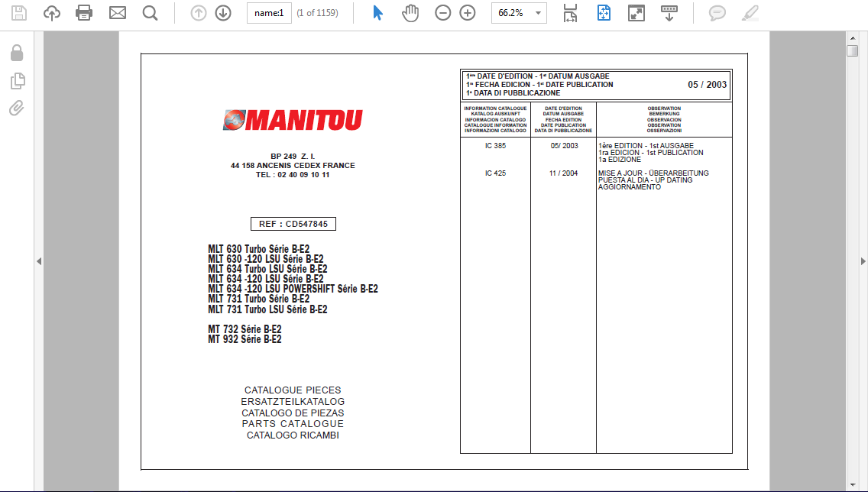This screenshot has height=492, width=868.
Task: Click the fit one full page icon
Action: pos(604,13)
